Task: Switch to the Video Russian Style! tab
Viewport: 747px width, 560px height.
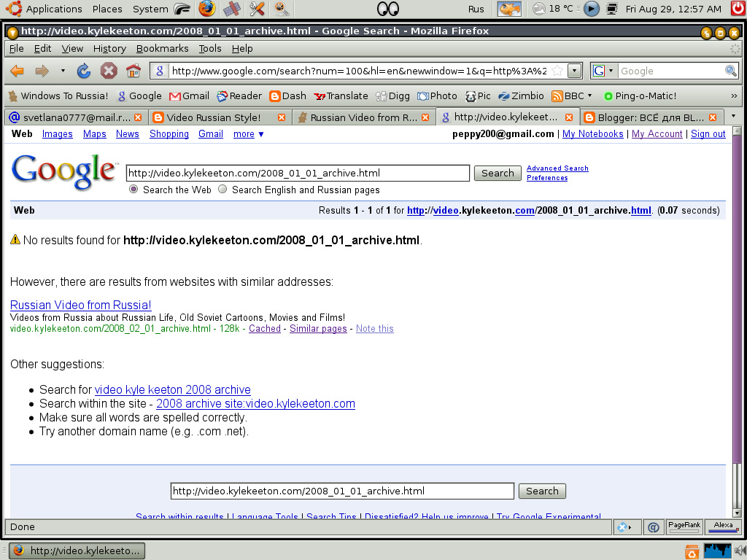Action: click(x=219, y=117)
